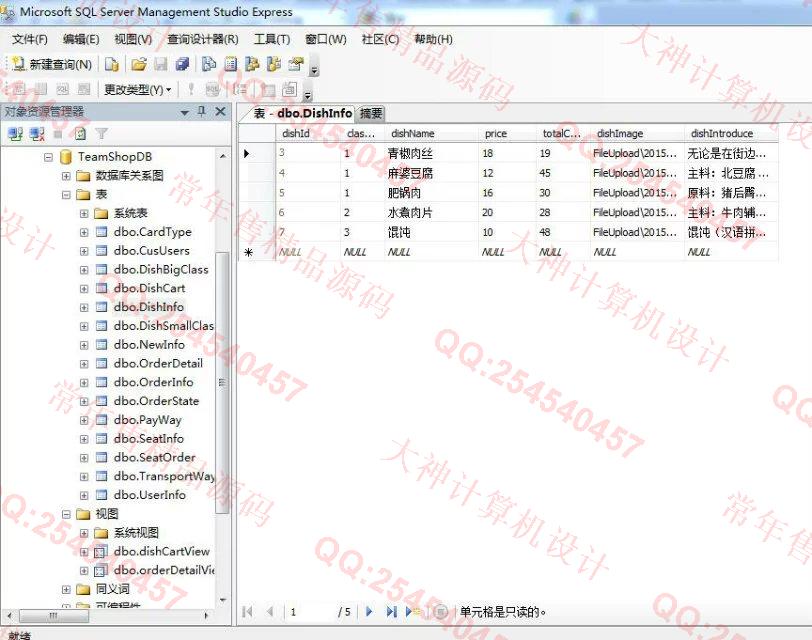Pin the Object Explorer panel
The image size is (812, 640).
point(202,111)
